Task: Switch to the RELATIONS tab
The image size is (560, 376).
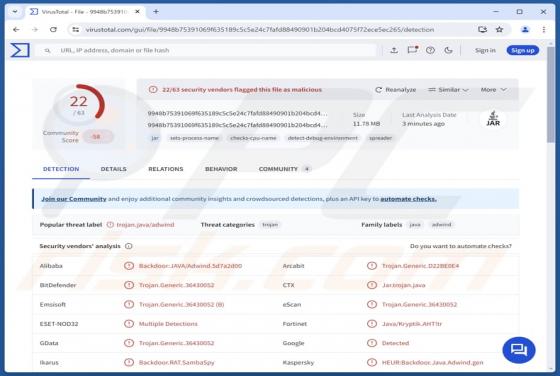Action: [x=166, y=169]
